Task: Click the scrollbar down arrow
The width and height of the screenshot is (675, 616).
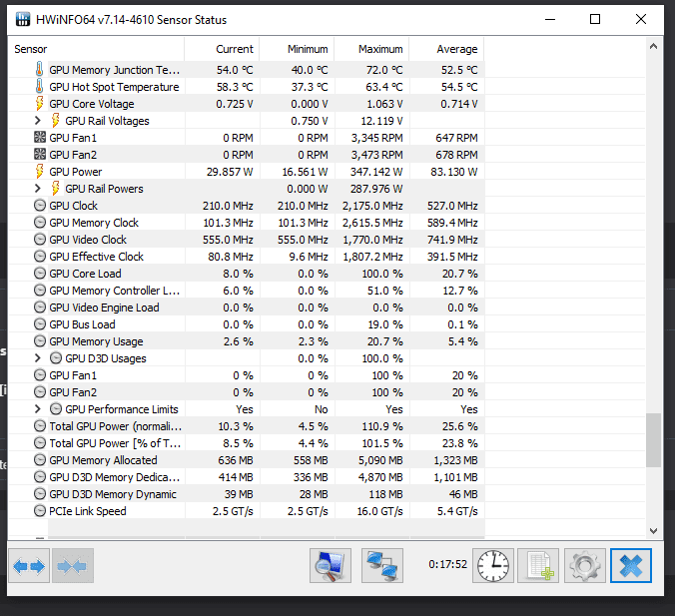Action: coord(653,531)
